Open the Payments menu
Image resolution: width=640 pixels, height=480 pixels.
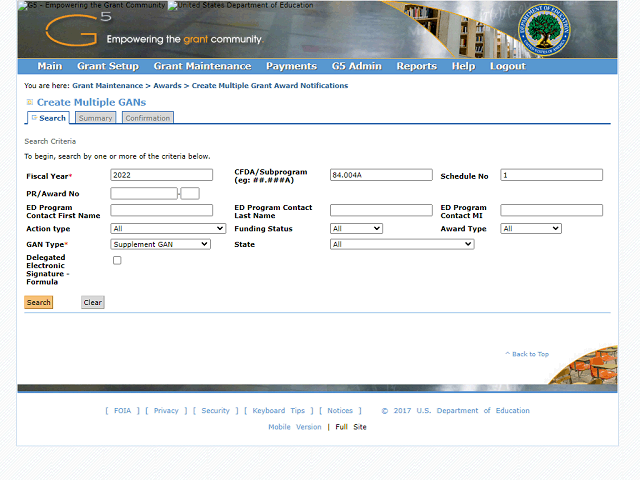tap(291, 66)
